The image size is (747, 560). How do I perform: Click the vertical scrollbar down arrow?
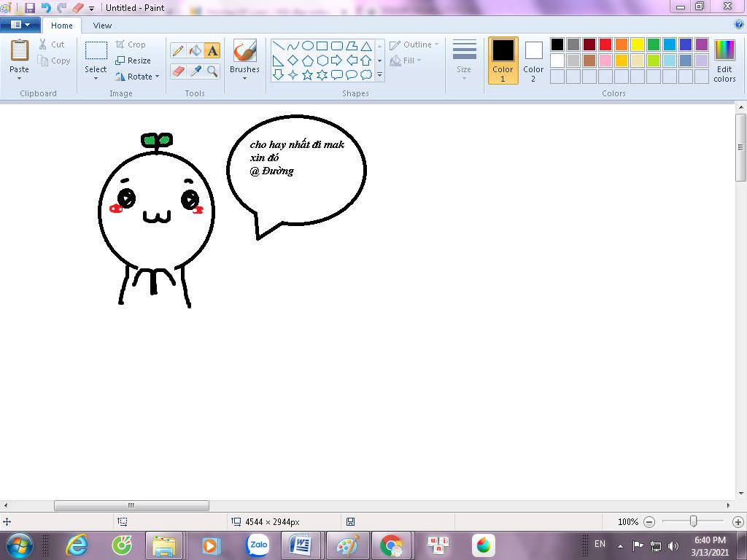click(741, 494)
